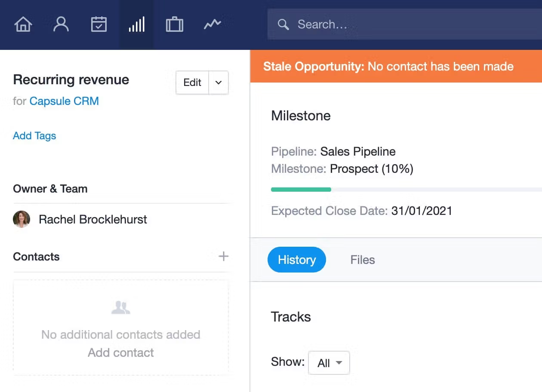Open the Capsule CRM link
The image size is (542, 392).
click(64, 101)
